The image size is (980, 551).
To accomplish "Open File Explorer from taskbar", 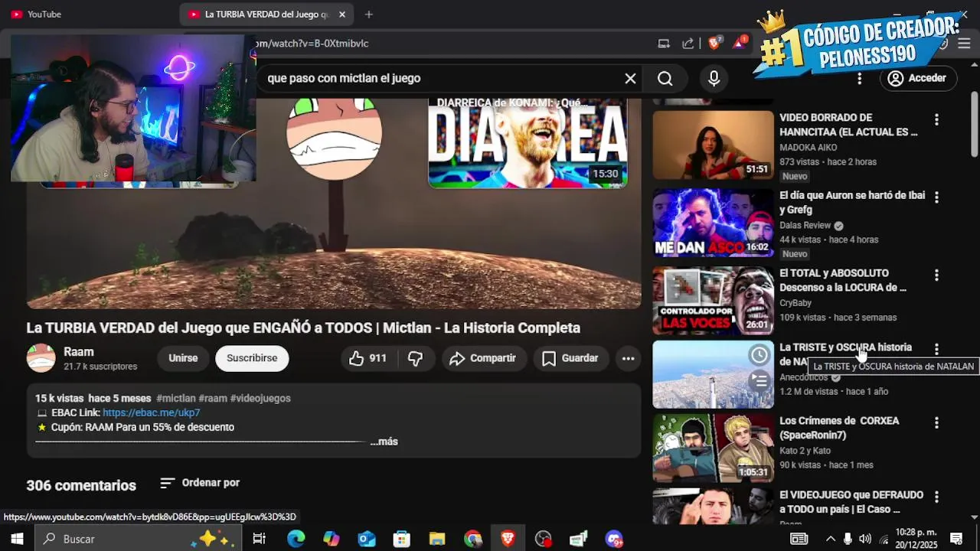I will coord(437,539).
